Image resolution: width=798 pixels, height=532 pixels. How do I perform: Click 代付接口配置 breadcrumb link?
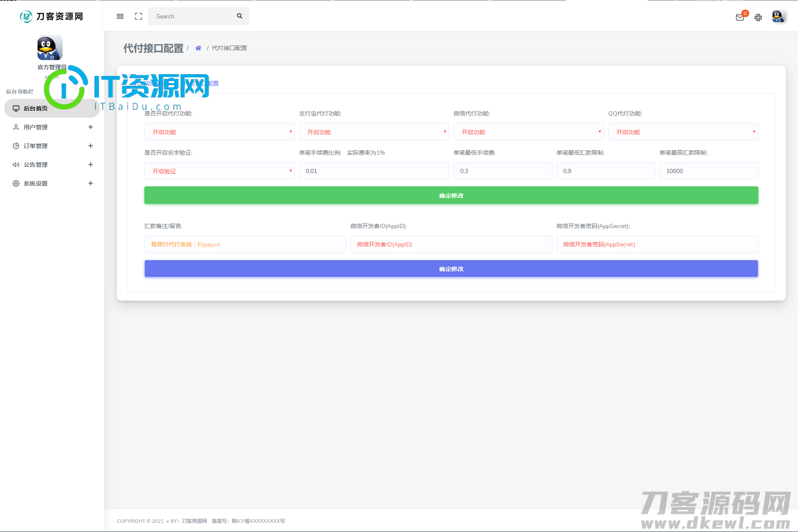point(229,48)
